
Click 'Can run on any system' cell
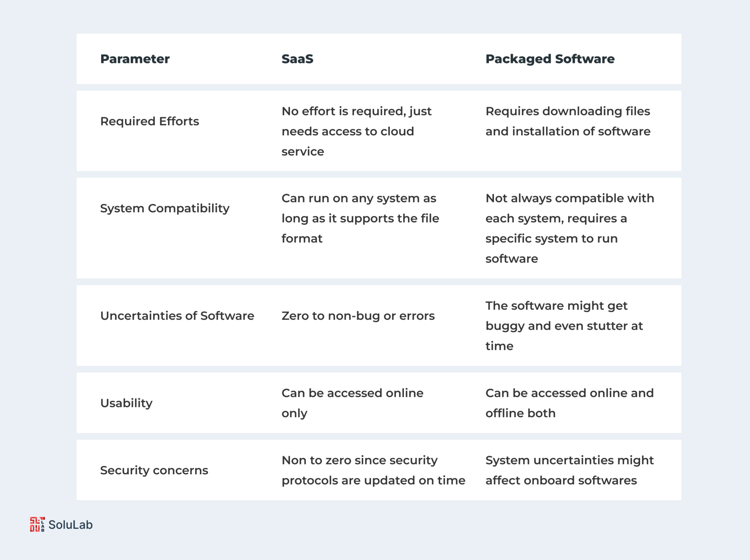pyautogui.click(x=360, y=218)
